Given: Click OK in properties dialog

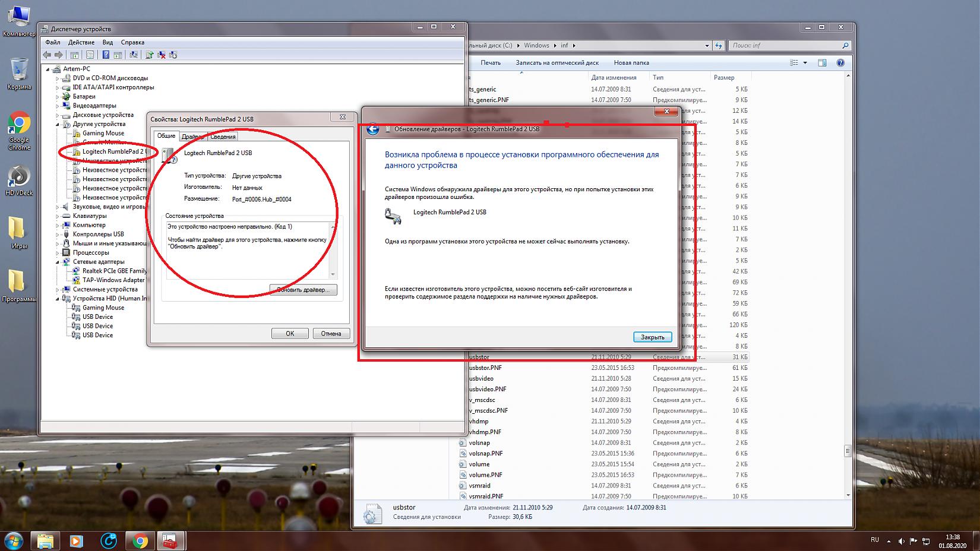Looking at the screenshot, I should tap(290, 333).
